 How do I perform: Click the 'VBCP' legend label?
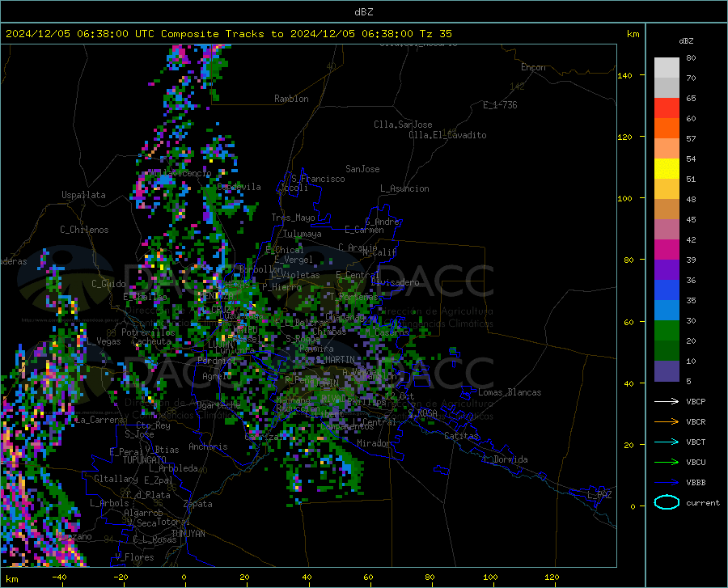pos(696,401)
